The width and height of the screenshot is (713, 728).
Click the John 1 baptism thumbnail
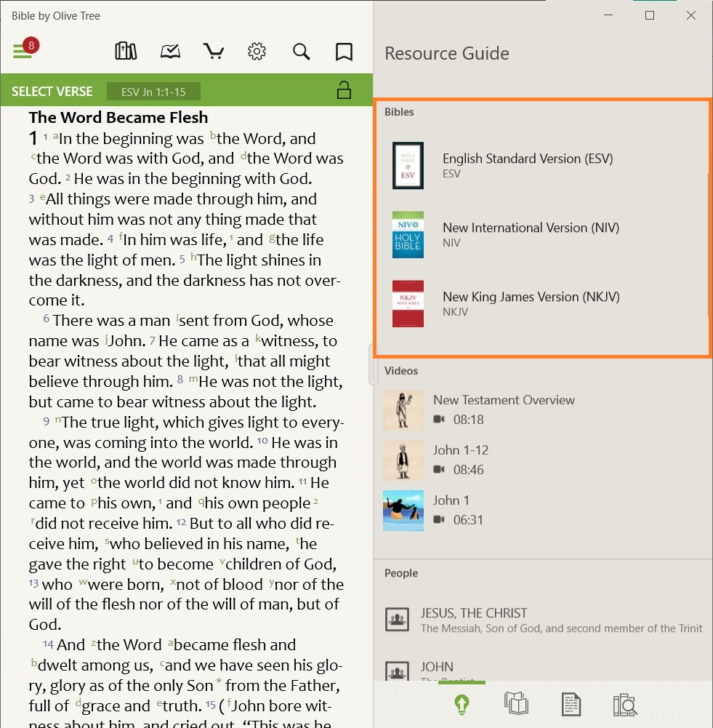[403, 511]
